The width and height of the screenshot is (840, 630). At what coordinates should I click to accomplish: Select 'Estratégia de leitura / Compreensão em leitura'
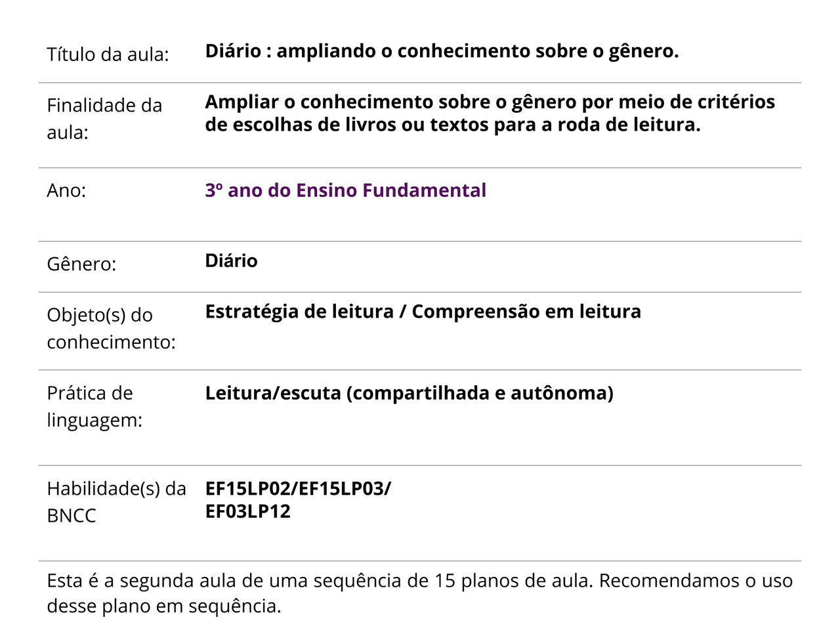tap(423, 312)
